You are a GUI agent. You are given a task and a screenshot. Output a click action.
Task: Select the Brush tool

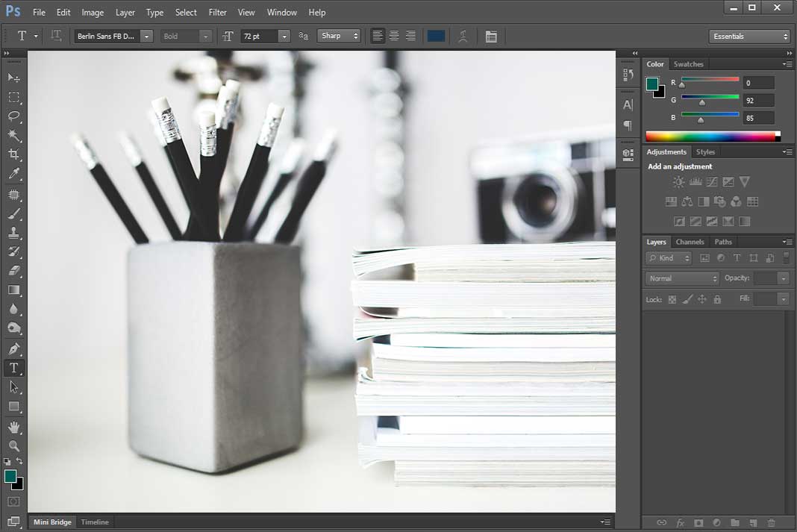coord(13,214)
